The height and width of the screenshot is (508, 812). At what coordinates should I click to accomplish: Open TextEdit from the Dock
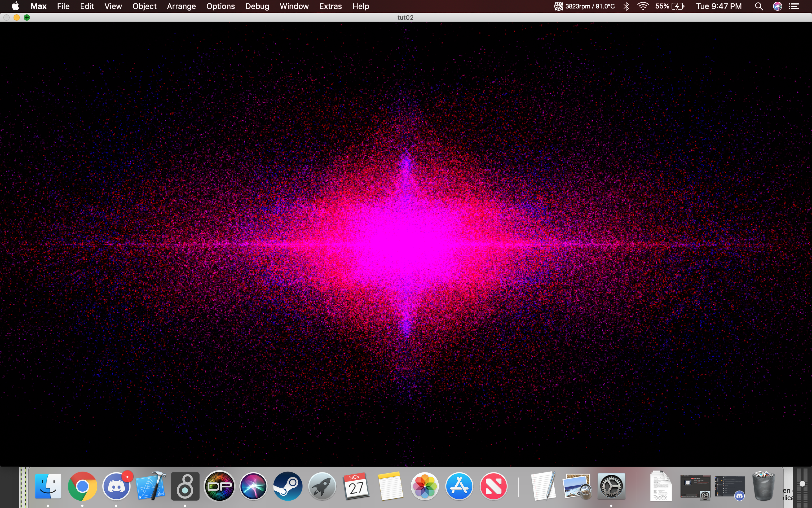click(x=543, y=486)
